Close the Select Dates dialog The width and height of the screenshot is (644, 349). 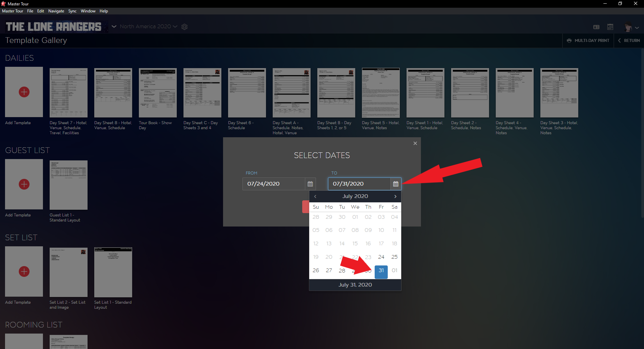tap(415, 143)
